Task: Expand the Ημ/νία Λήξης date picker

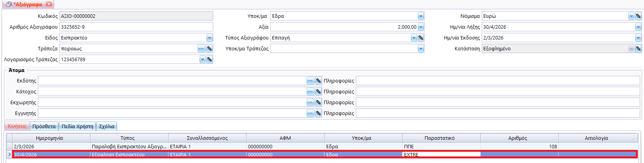Action: (x=638, y=27)
